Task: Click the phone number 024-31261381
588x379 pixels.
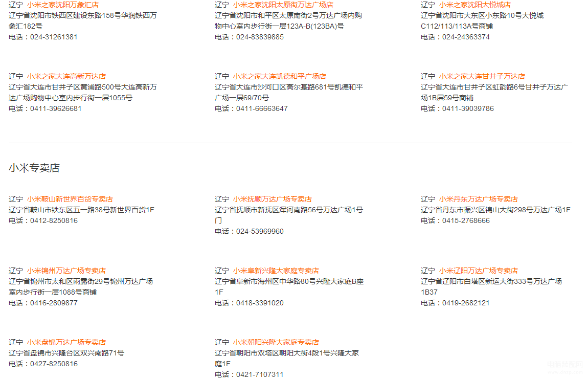Action: point(54,37)
